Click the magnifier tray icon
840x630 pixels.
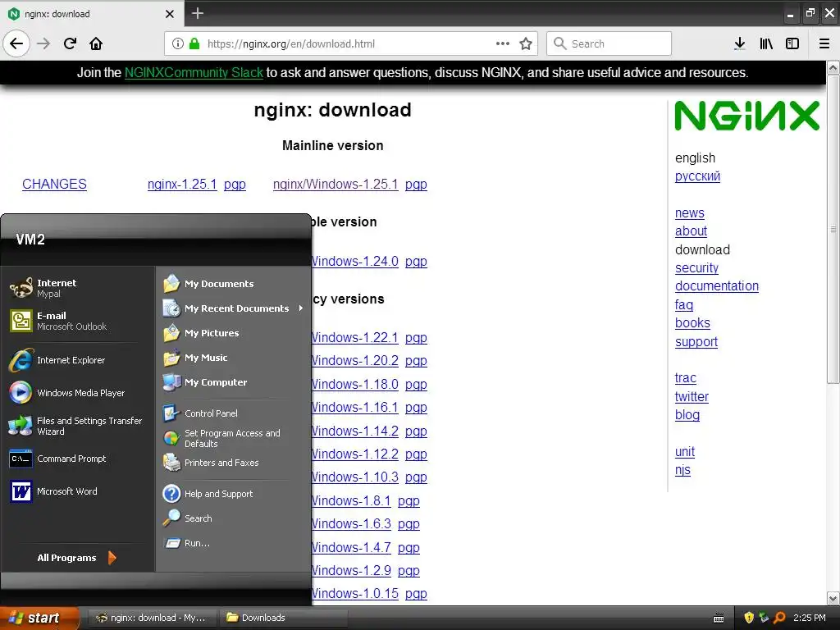(x=779, y=618)
